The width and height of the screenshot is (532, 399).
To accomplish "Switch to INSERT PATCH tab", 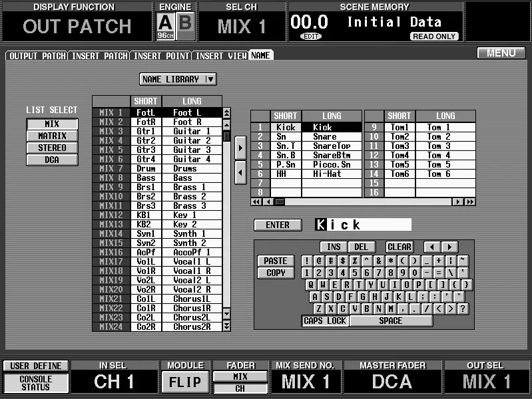I will point(99,56).
